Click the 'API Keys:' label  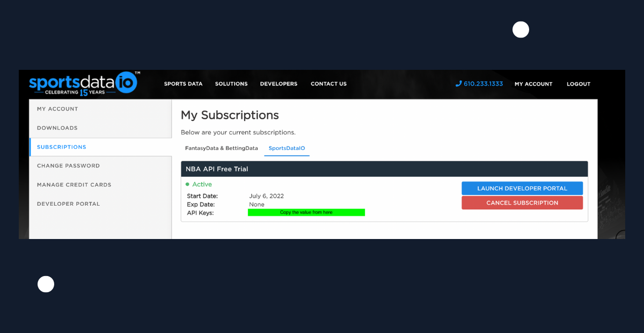point(200,213)
